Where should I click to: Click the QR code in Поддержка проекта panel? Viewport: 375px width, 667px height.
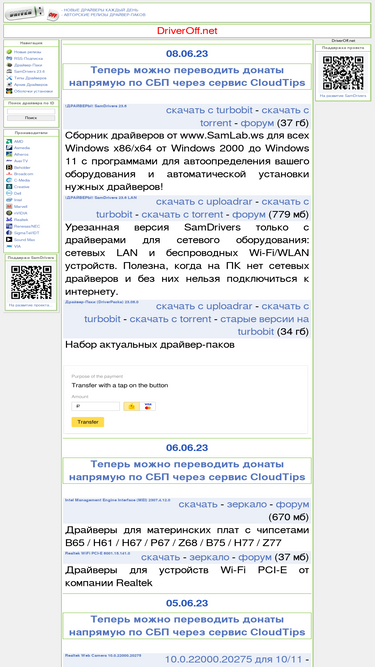(343, 73)
